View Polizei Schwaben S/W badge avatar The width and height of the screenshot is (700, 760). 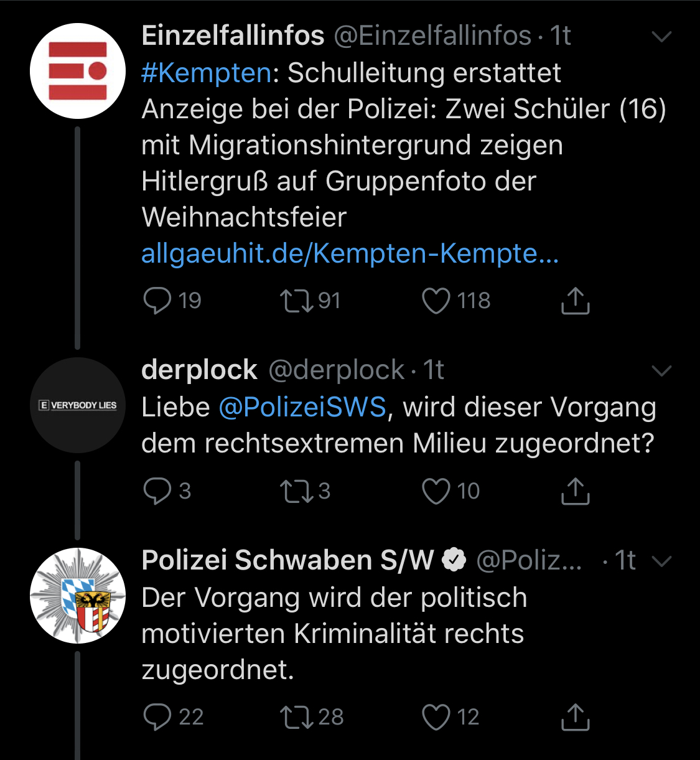[x=78, y=596]
